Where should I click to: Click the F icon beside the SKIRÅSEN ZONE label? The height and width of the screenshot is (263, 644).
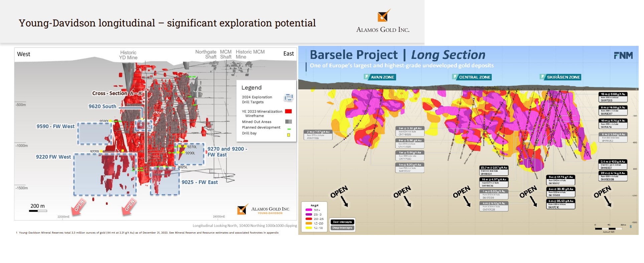point(542,77)
